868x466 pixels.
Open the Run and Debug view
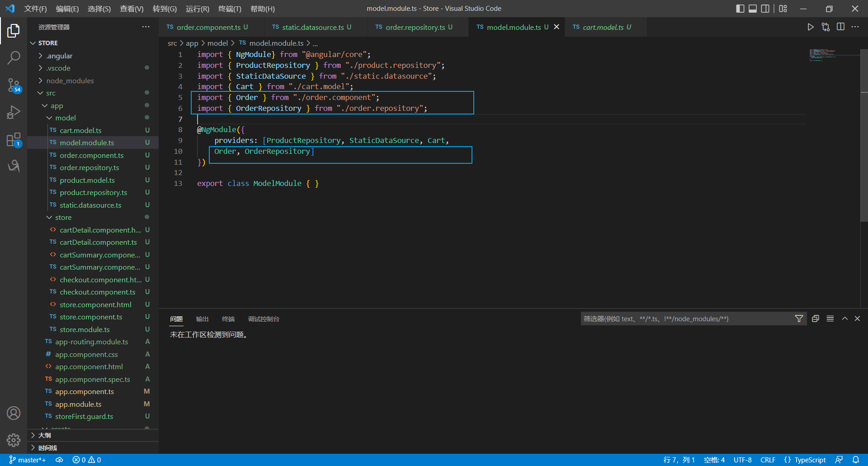point(14,112)
